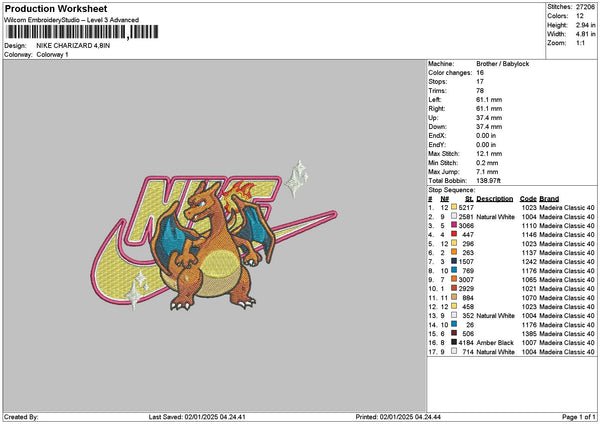Select zoom value '1:1'

(580, 43)
